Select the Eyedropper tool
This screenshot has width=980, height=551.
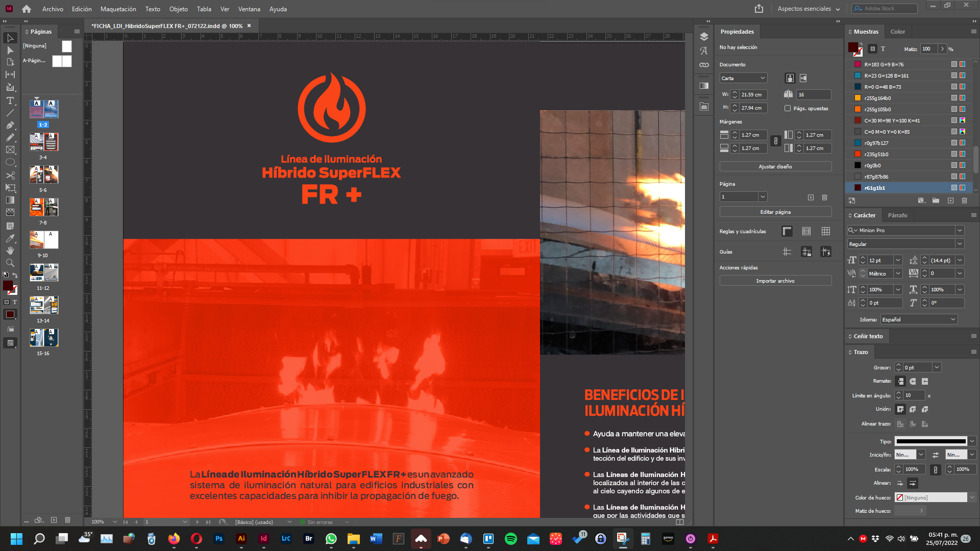coord(10,238)
